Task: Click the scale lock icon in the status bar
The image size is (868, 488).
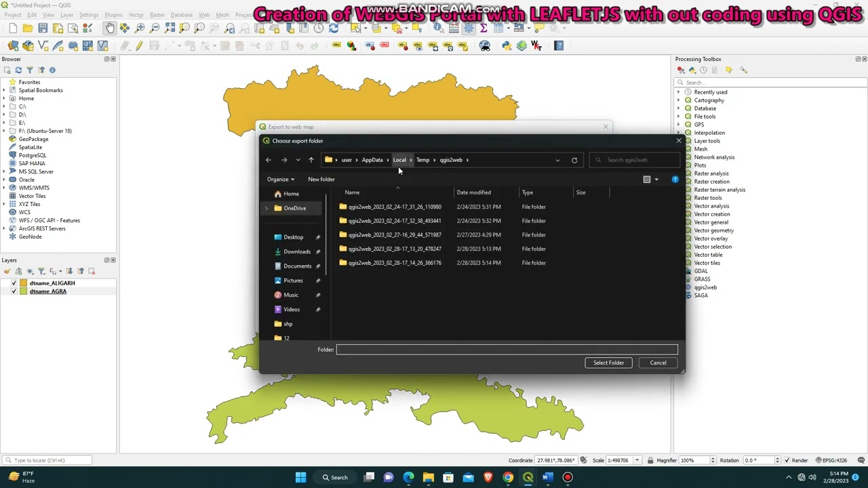Action: (x=650, y=460)
